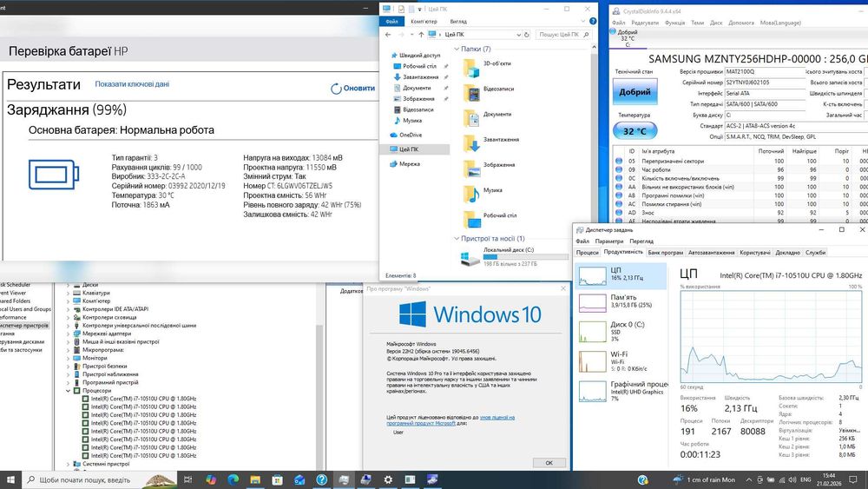Open the 3D-об'єкти folder icon
The image size is (868, 489).
(x=471, y=69)
